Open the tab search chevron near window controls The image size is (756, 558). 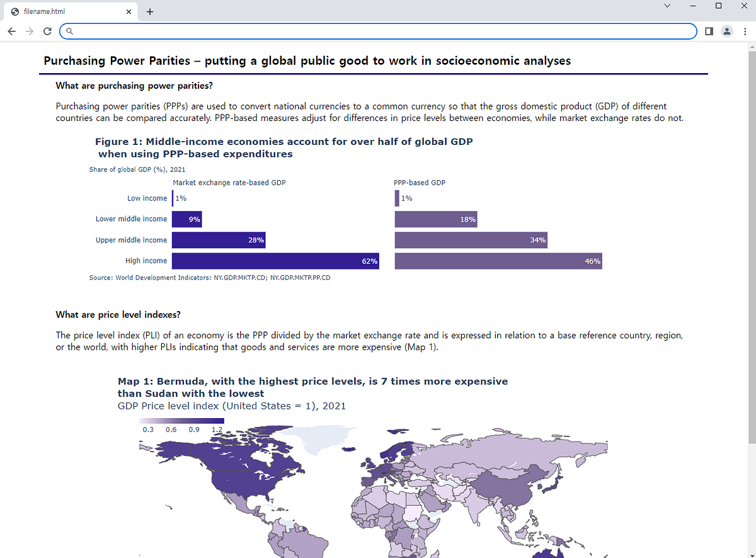(x=667, y=6)
